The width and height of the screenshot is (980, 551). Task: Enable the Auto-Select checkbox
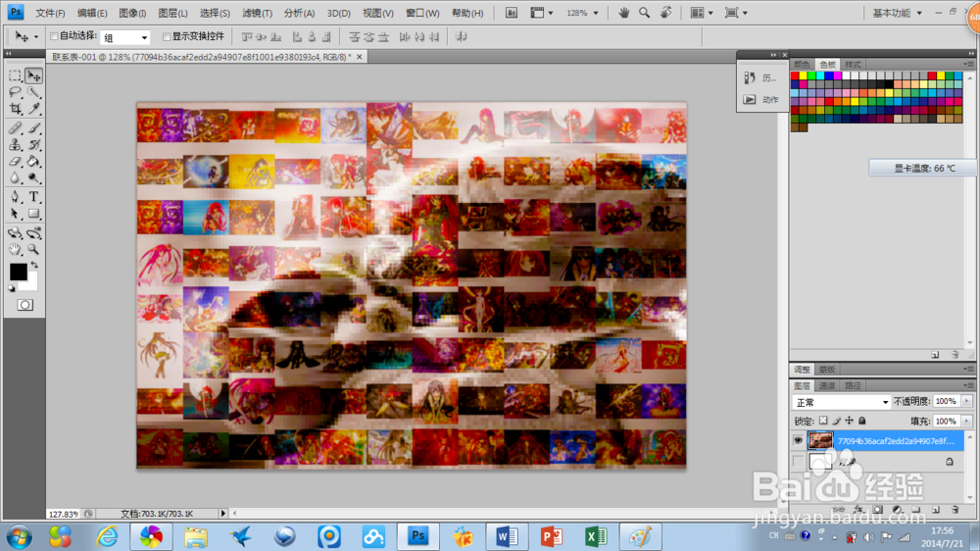point(54,36)
